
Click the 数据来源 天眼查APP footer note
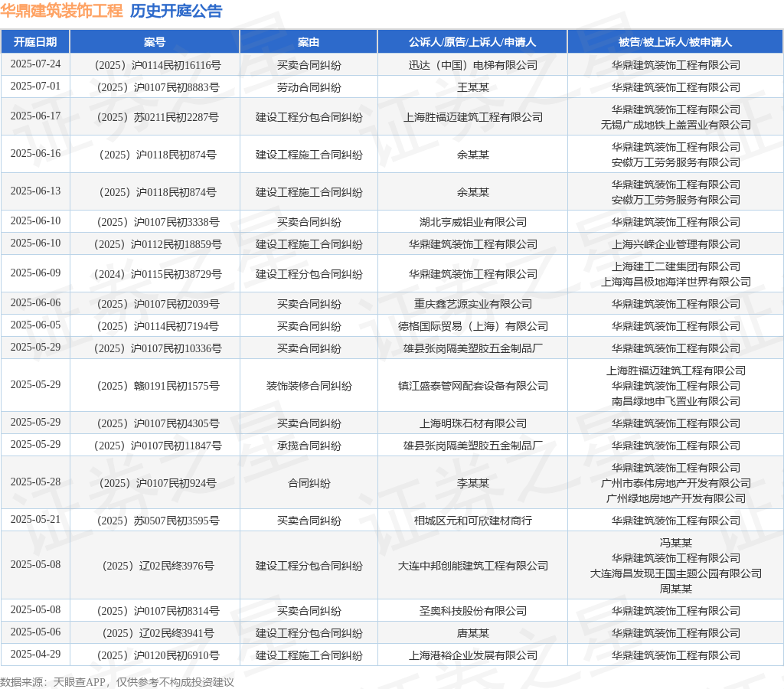pos(117,682)
